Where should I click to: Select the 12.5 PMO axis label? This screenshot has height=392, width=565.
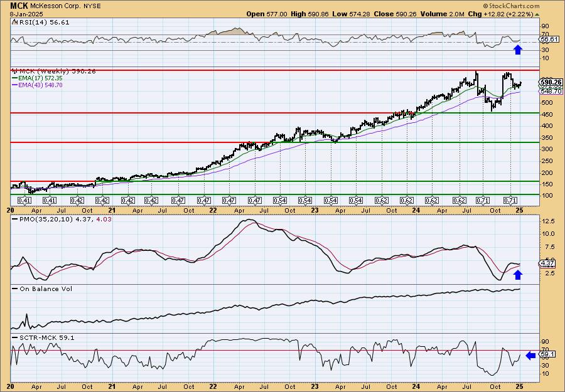click(x=548, y=221)
